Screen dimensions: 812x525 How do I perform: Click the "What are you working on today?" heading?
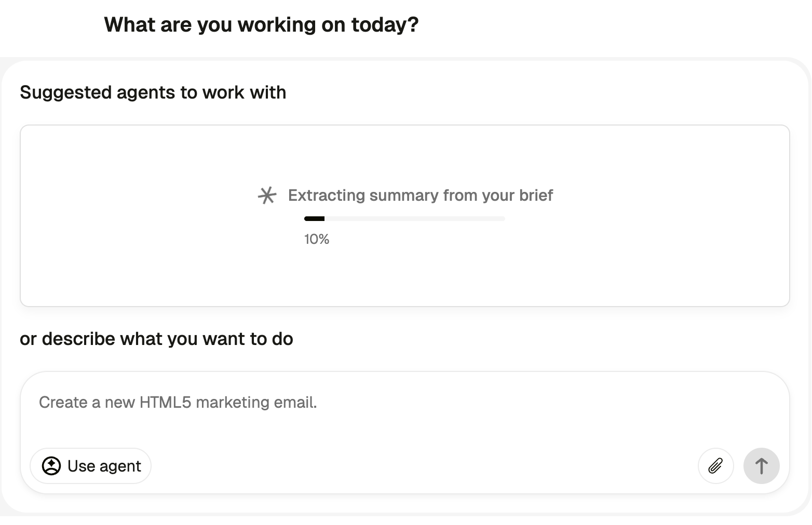(261, 25)
